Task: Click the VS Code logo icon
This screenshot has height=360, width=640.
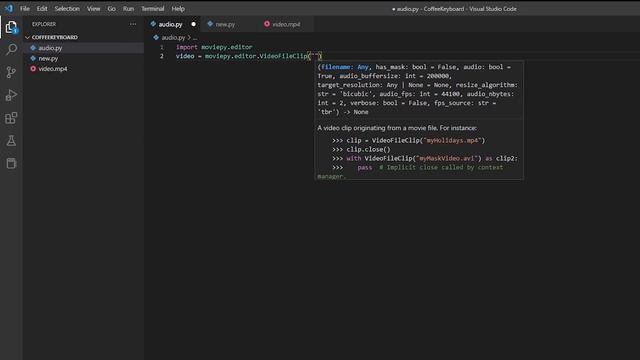Action: click(9, 8)
